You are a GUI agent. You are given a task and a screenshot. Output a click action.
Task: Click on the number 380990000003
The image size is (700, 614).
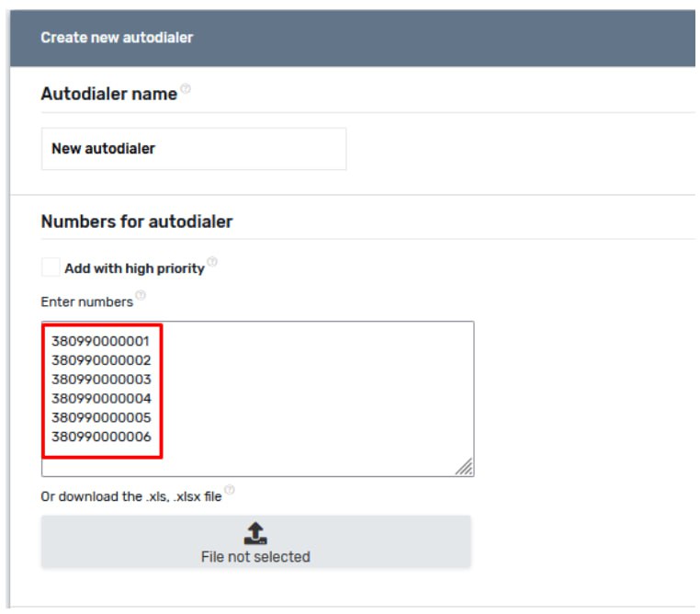(x=101, y=380)
